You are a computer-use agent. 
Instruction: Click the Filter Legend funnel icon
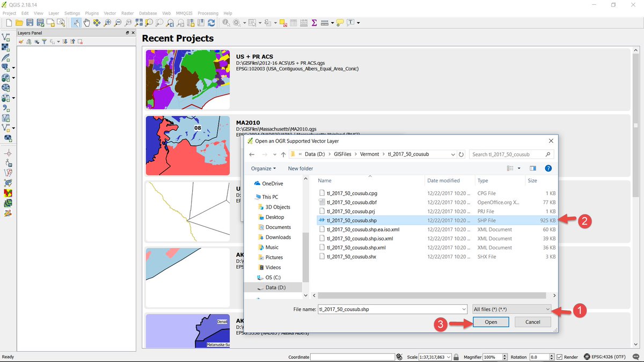click(x=45, y=41)
